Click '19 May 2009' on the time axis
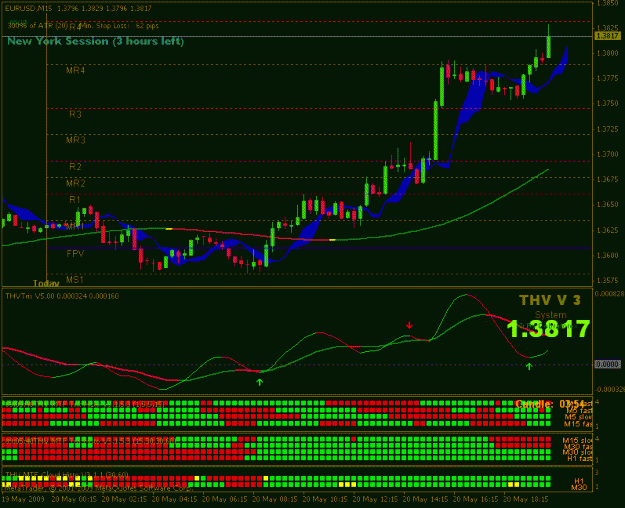The height and width of the screenshot is (508, 625). tap(24, 499)
